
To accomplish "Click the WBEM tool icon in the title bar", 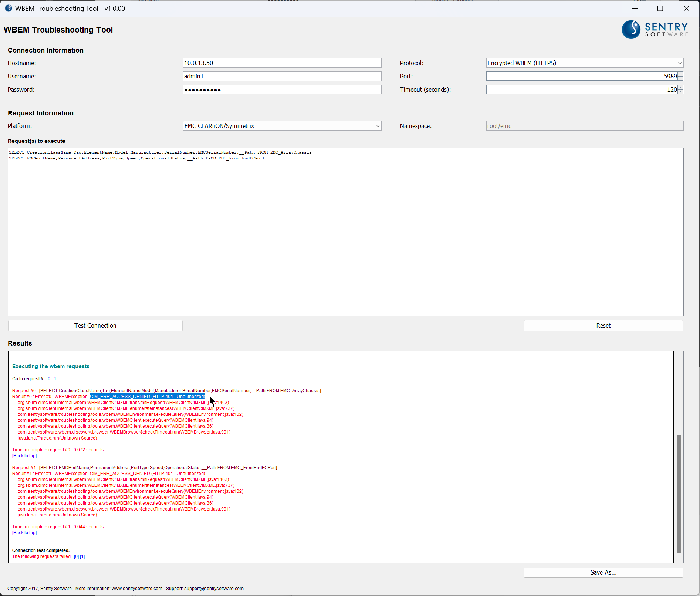I will coord(8,8).
